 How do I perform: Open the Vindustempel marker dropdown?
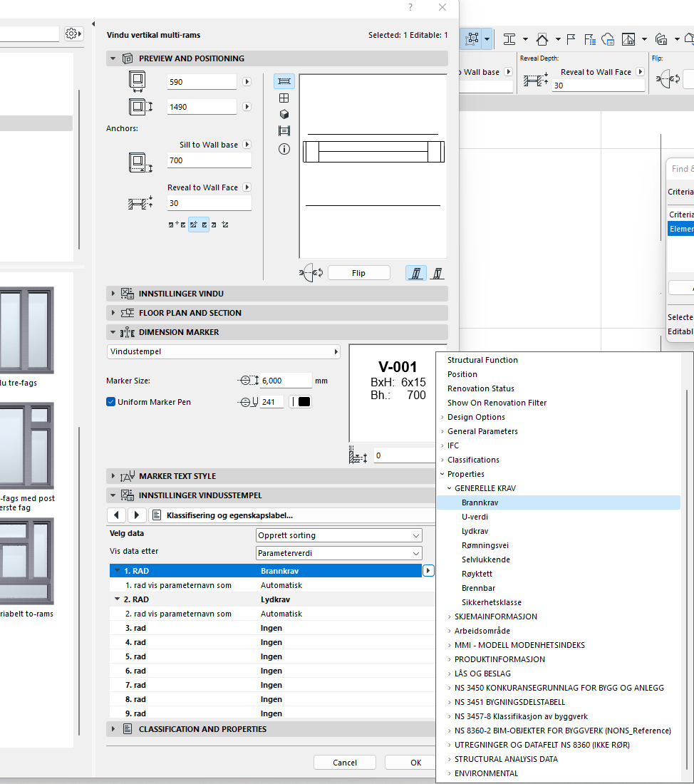[224, 352]
